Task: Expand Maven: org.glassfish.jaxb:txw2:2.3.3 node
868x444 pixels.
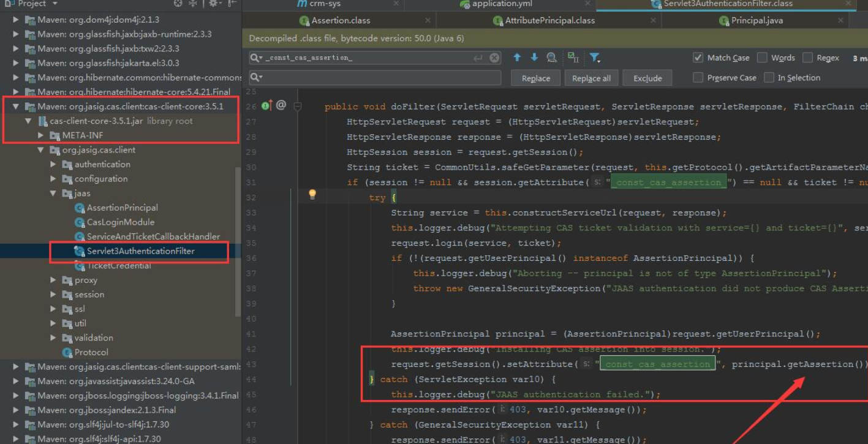Action: click(x=16, y=48)
